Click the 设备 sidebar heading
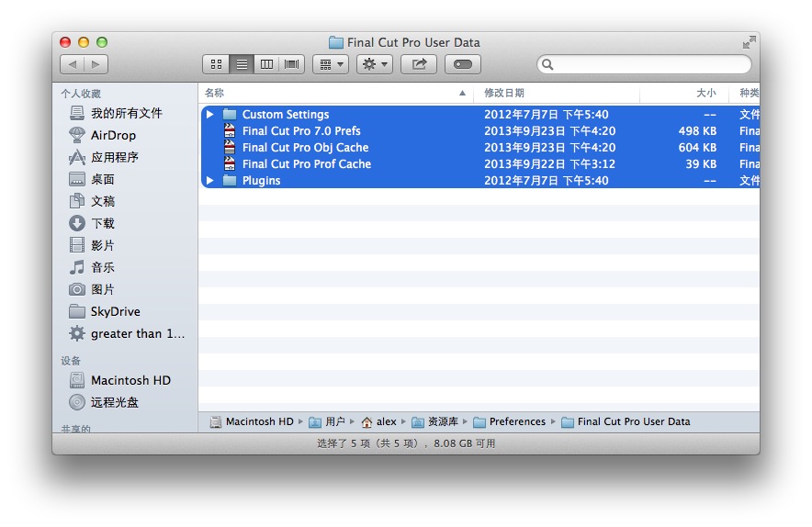 coord(71,361)
